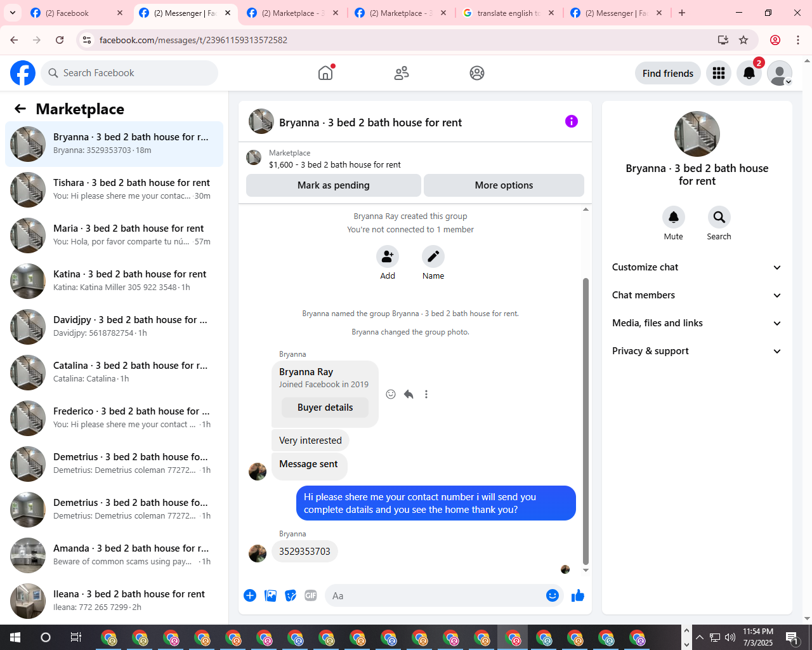Open conversation information purple icon

[x=572, y=121]
